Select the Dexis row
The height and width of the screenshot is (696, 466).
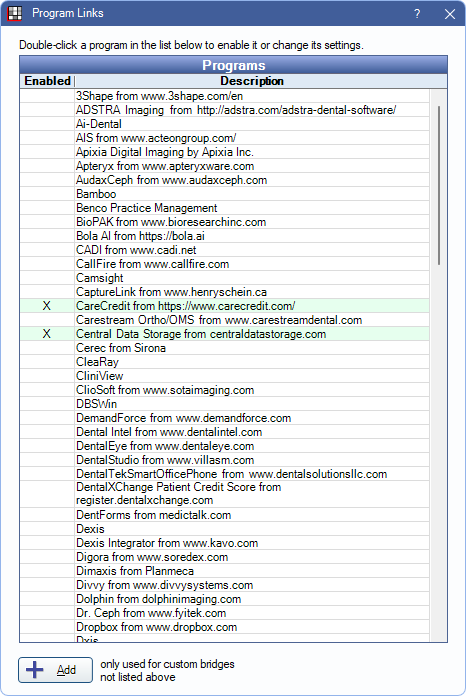[225, 529]
